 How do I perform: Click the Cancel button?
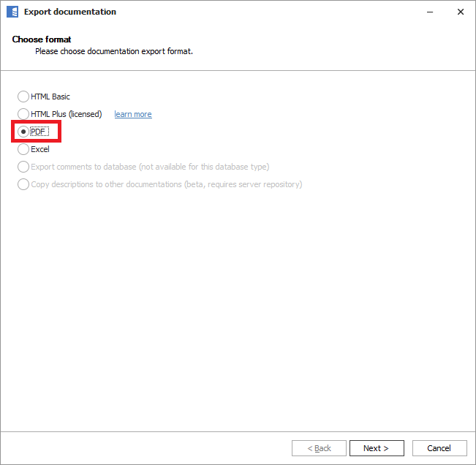pos(439,448)
